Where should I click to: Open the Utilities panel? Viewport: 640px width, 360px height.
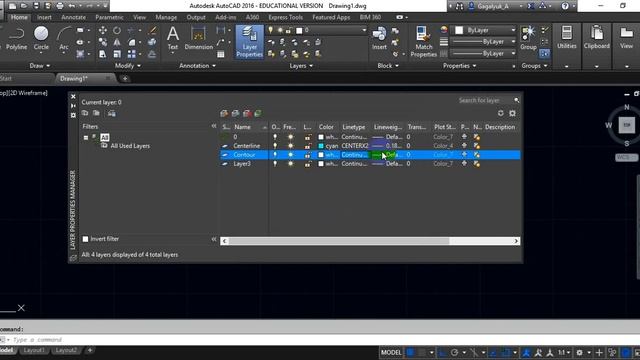567,38
